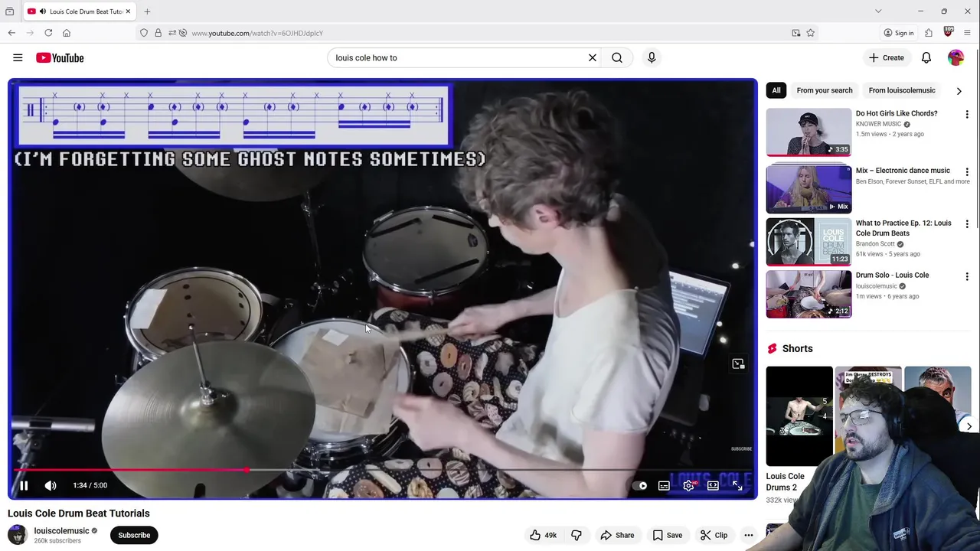The image size is (980, 551).
Task: Reload the page
Action: coord(48,33)
